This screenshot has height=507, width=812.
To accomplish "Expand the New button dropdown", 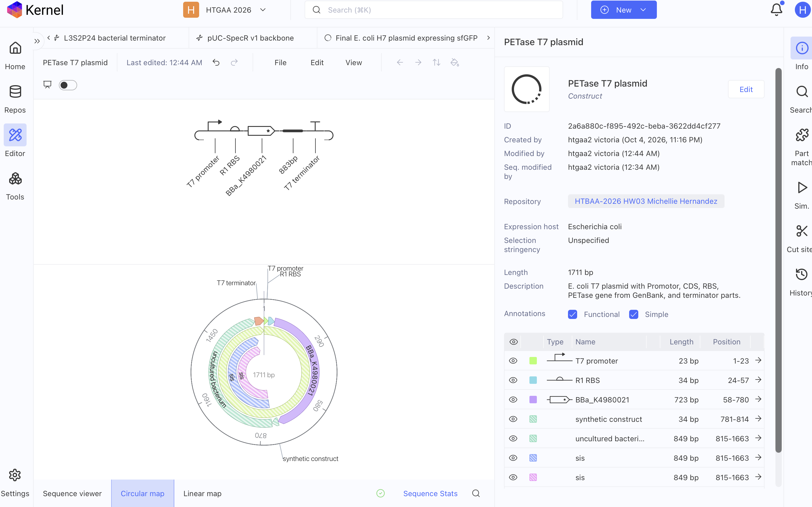I will pyautogui.click(x=643, y=10).
